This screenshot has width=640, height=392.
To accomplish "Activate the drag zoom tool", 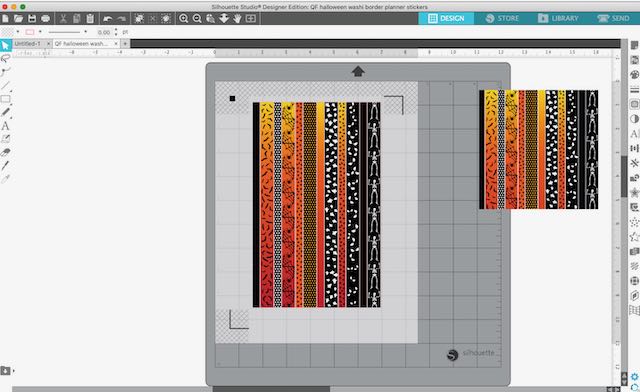I will 211,18.
